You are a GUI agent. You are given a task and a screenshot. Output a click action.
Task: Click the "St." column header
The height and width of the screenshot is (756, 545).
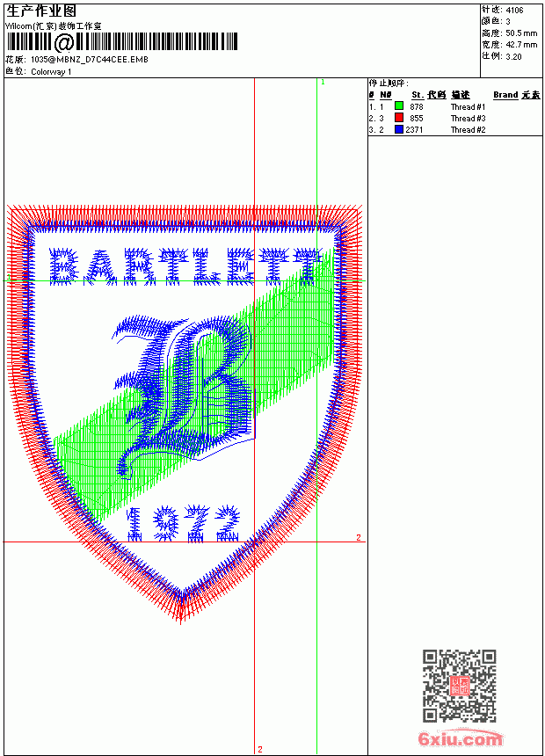click(x=418, y=95)
